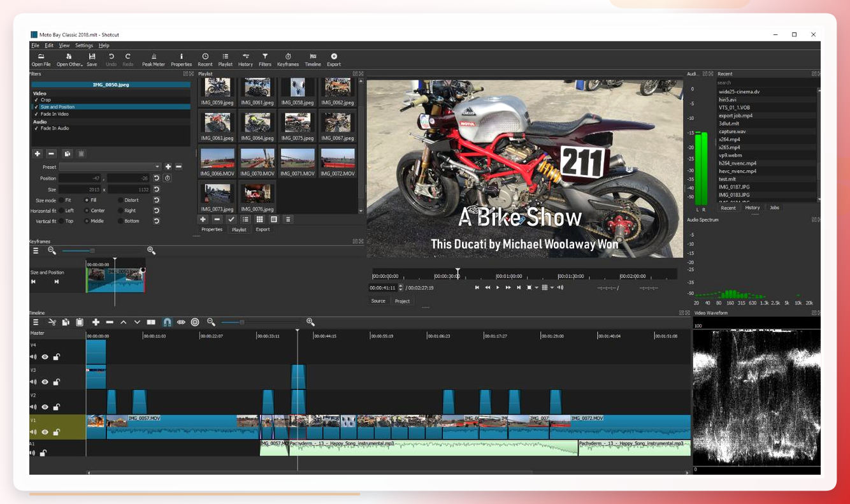
Task: Switch to the Jobs tab
Action: [774, 208]
